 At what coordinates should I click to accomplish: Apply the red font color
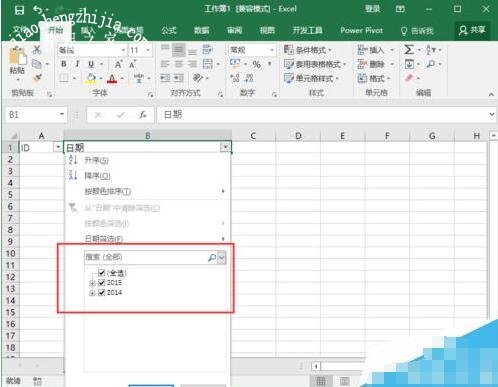[112, 79]
